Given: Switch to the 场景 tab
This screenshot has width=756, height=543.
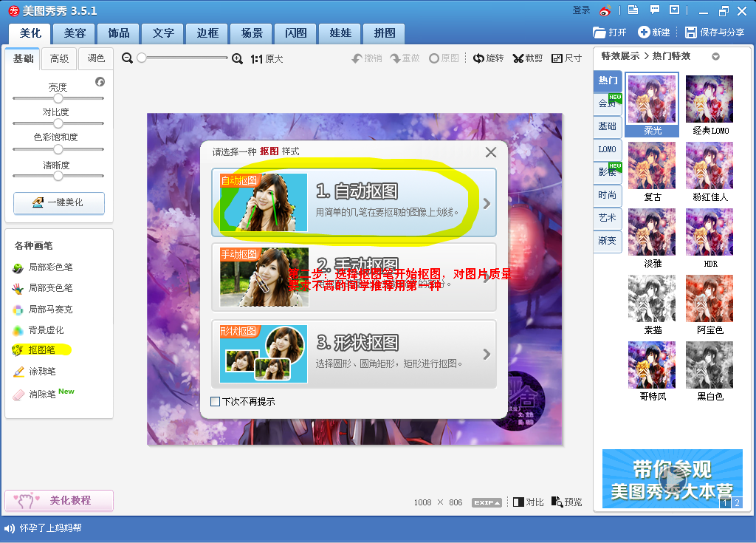Looking at the screenshot, I should click(x=252, y=33).
